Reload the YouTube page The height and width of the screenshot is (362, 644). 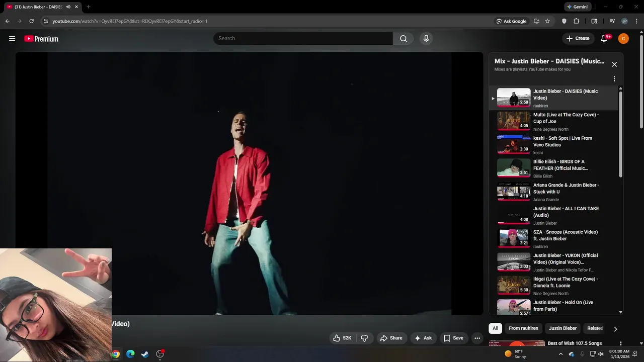[31, 21]
